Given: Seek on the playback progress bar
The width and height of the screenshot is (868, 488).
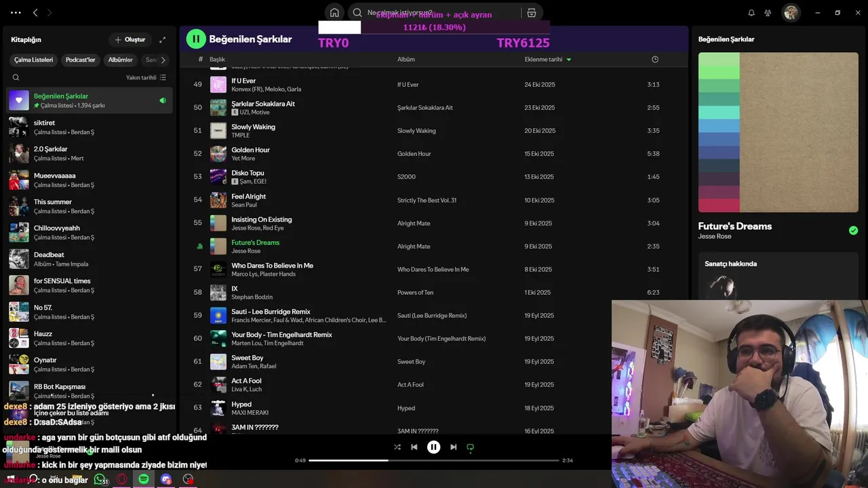Looking at the screenshot, I should click(434, 460).
